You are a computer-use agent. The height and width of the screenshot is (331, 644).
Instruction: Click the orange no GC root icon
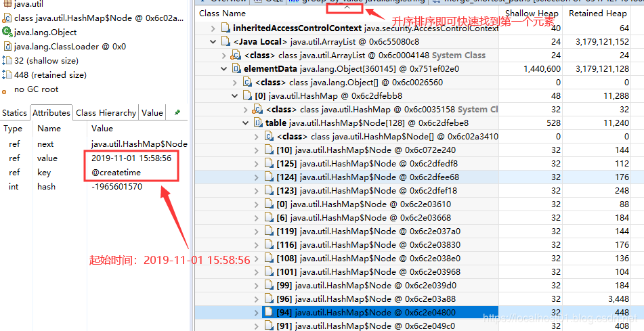(5, 89)
